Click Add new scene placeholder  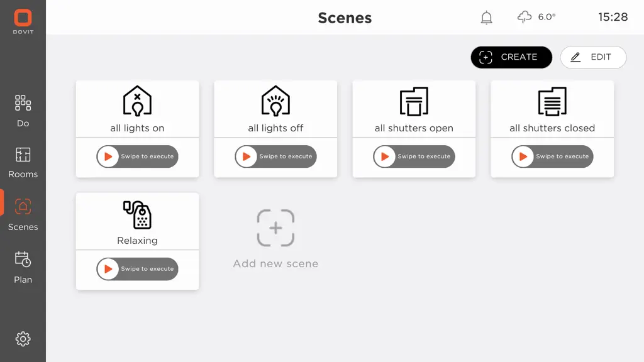[x=275, y=239]
